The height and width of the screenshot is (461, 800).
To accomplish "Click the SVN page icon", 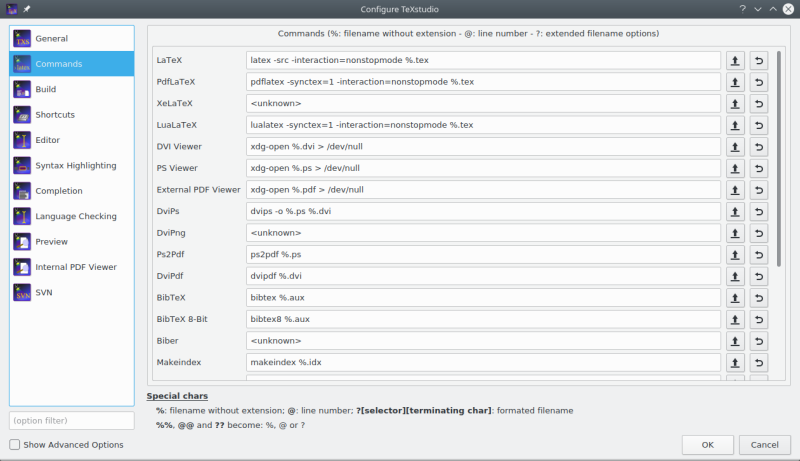I will (22, 292).
